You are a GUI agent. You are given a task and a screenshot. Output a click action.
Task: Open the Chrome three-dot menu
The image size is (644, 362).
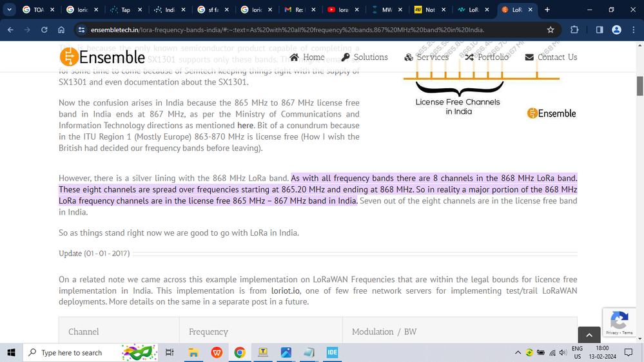point(634,30)
